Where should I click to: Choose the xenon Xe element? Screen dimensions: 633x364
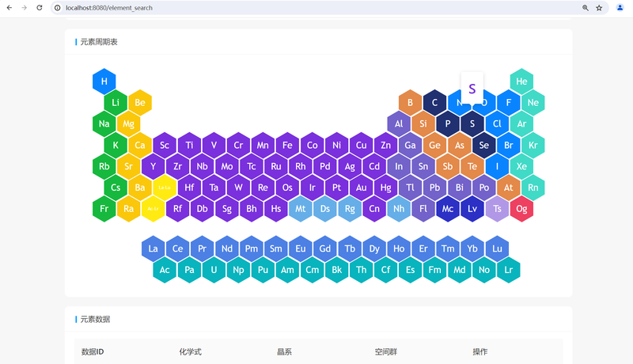[x=521, y=166]
